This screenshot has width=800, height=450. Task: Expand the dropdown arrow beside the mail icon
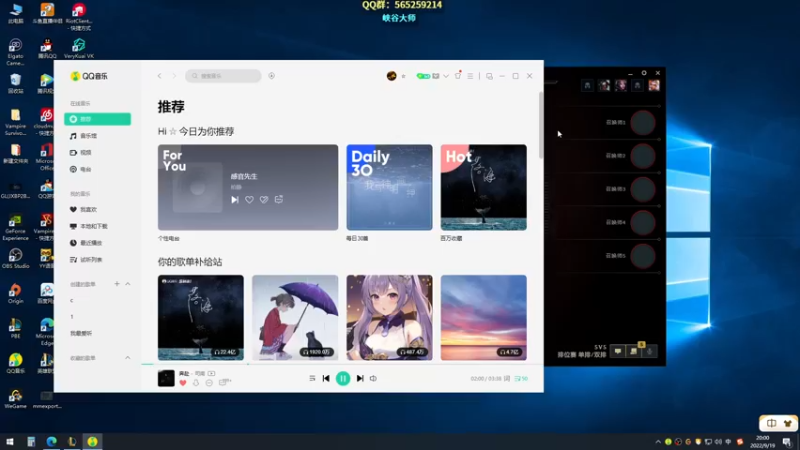(446, 76)
